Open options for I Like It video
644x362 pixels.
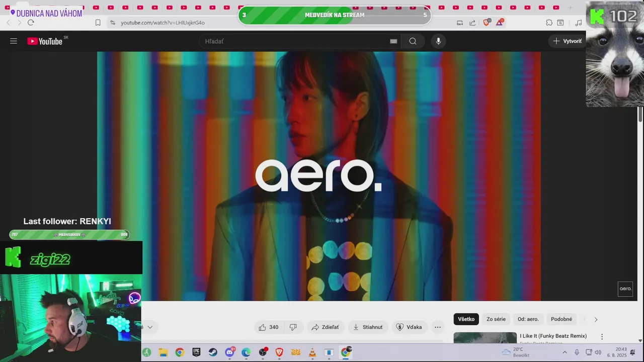click(x=602, y=337)
